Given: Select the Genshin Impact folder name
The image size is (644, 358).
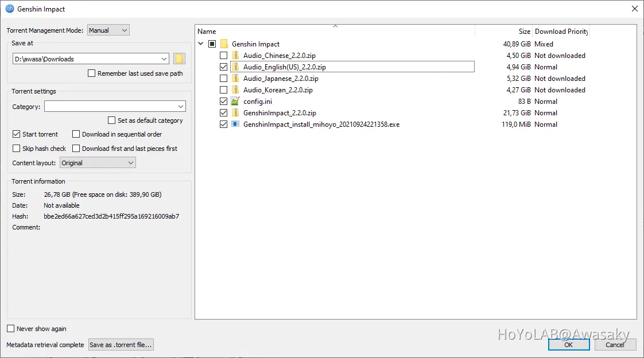Looking at the screenshot, I should pos(255,44).
